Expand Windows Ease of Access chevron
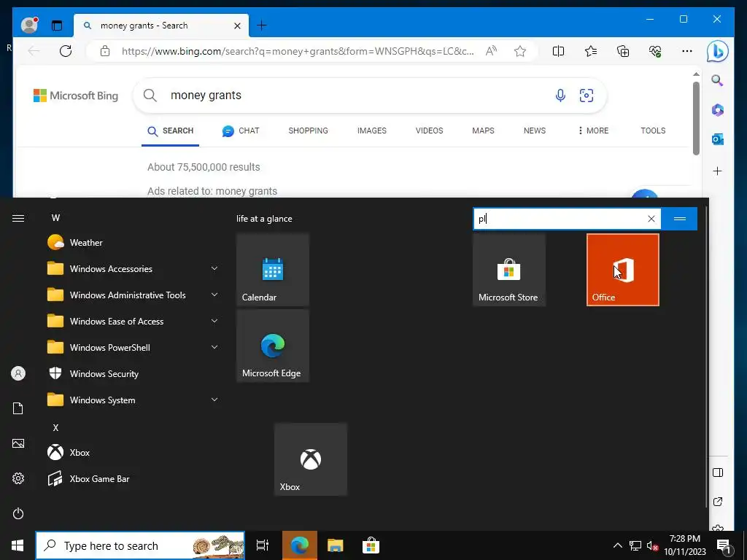This screenshot has height=560, width=747. point(214,321)
